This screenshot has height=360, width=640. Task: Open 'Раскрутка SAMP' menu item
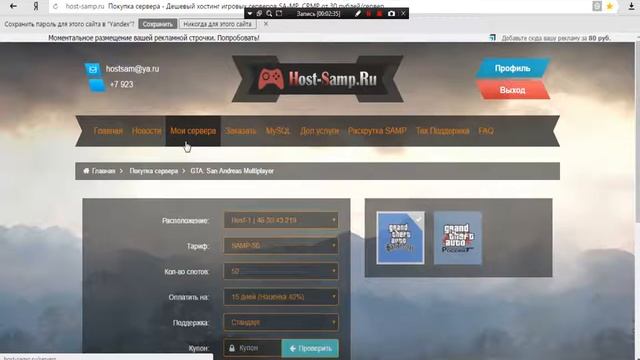[377, 131]
